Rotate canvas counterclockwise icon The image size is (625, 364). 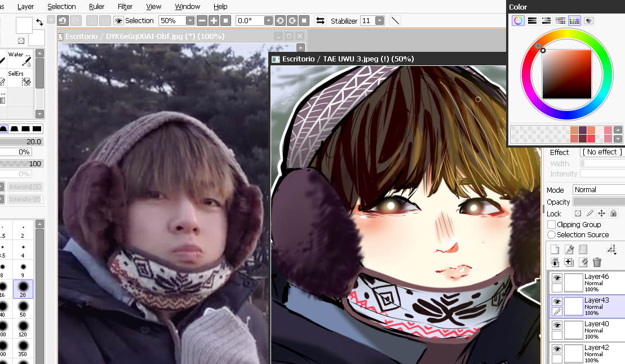(280, 21)
